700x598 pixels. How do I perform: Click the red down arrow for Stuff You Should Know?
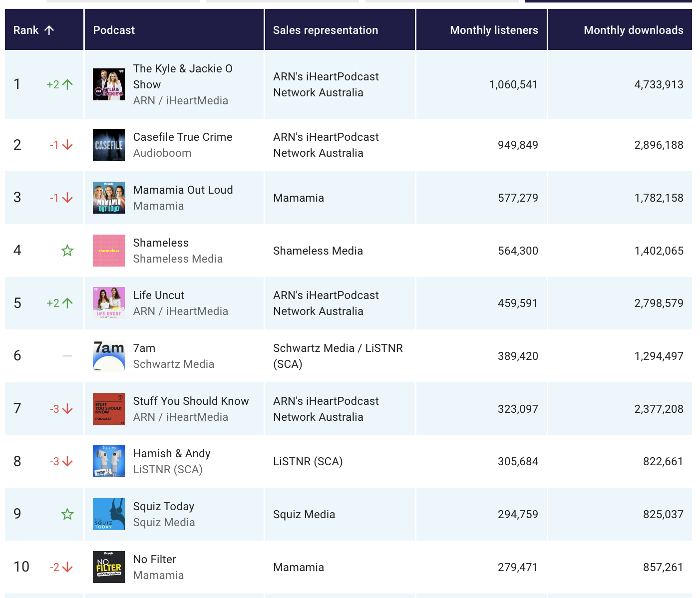[67, 409]
